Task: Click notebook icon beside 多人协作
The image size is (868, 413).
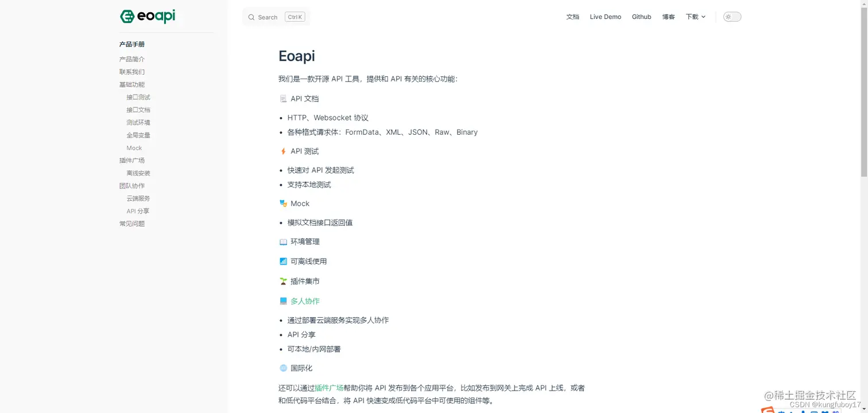Action: click(283, 301)
